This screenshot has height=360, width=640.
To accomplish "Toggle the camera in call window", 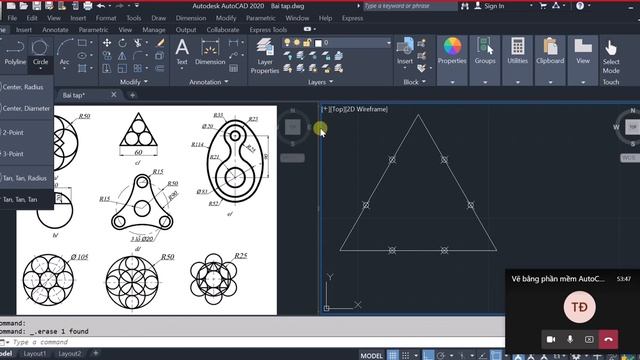I will click(x=551, y=339).
